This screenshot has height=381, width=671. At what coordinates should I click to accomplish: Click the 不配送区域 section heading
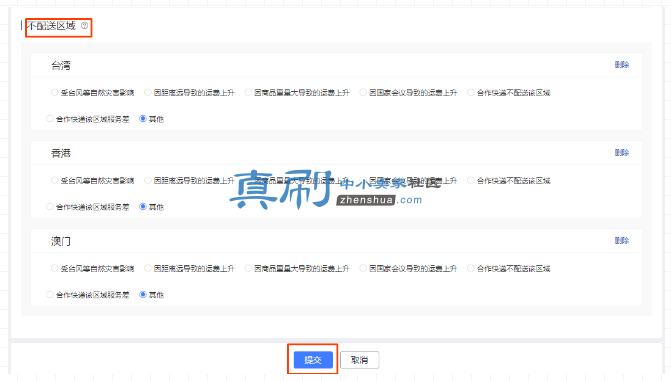click(51, 26)
